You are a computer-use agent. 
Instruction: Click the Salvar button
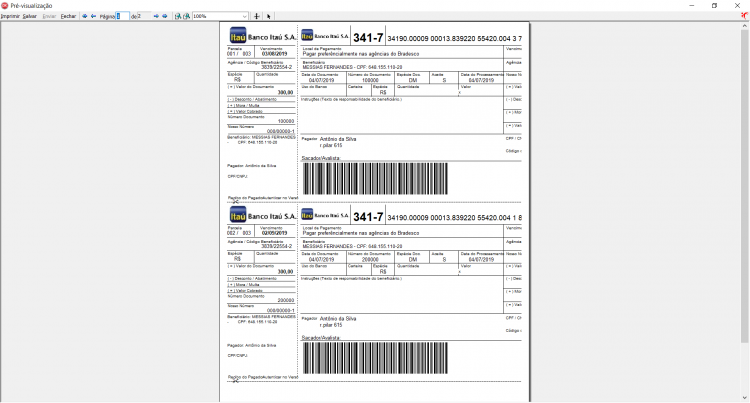pos(30,16)
